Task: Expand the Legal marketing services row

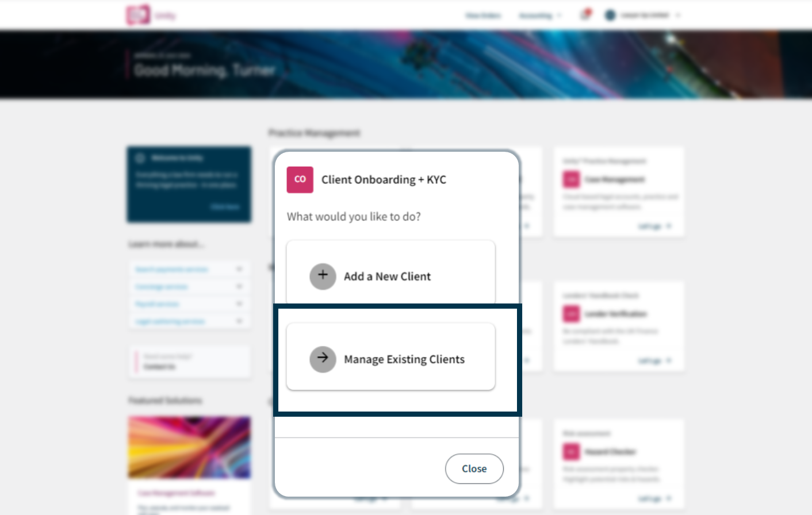Action: pos(189,321)
